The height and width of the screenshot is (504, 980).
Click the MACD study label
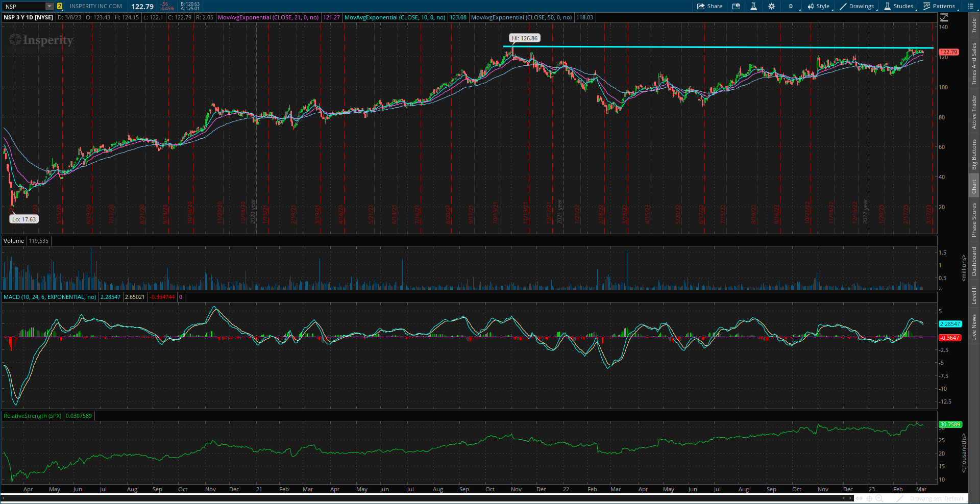50,297
